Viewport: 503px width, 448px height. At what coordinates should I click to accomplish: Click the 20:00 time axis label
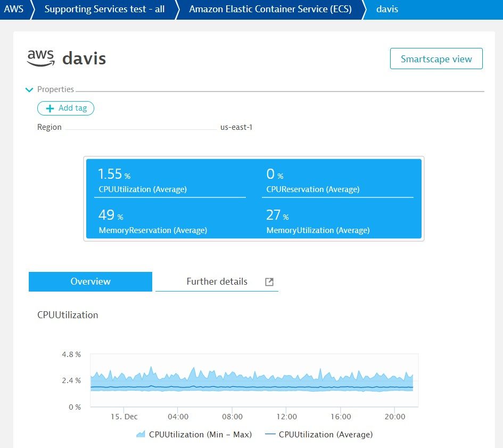click(395, 417)
